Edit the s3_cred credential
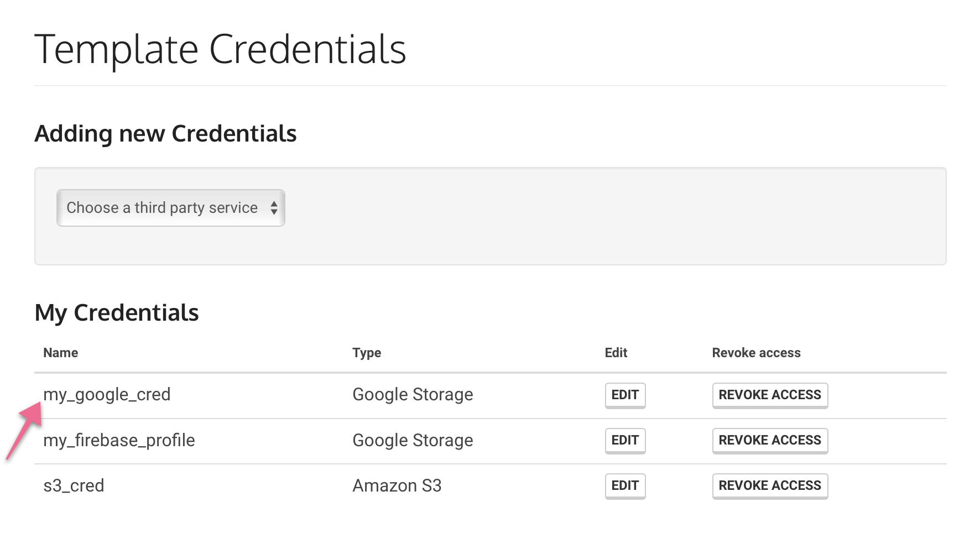980x533 pixels. pyautogui.click(x=625, y=485)
